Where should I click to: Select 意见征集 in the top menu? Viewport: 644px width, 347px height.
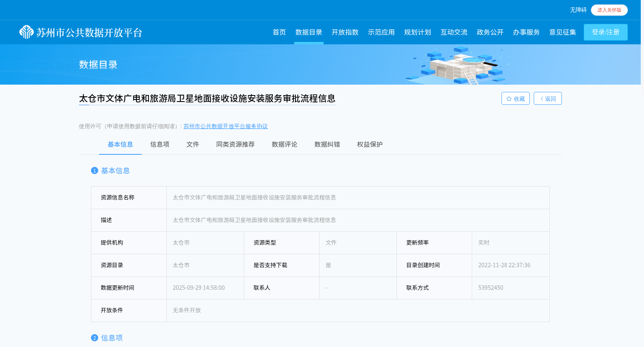[x=563, y=32]
